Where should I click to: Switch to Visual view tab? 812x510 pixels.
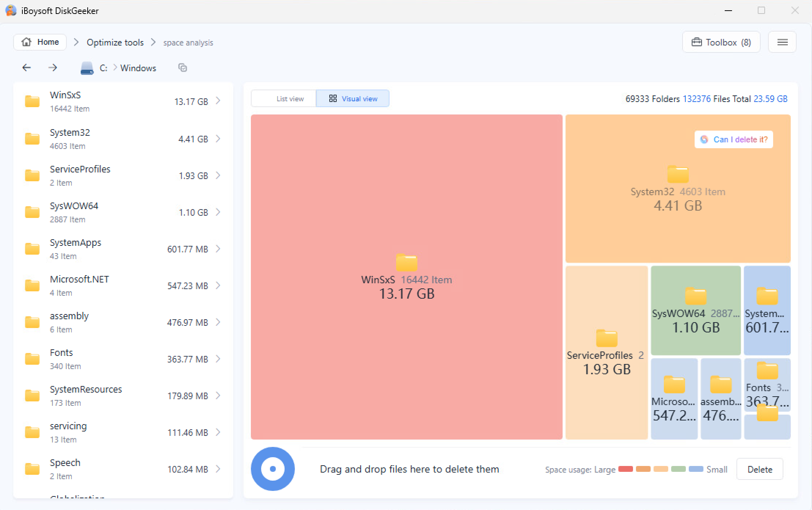point(352,98)
